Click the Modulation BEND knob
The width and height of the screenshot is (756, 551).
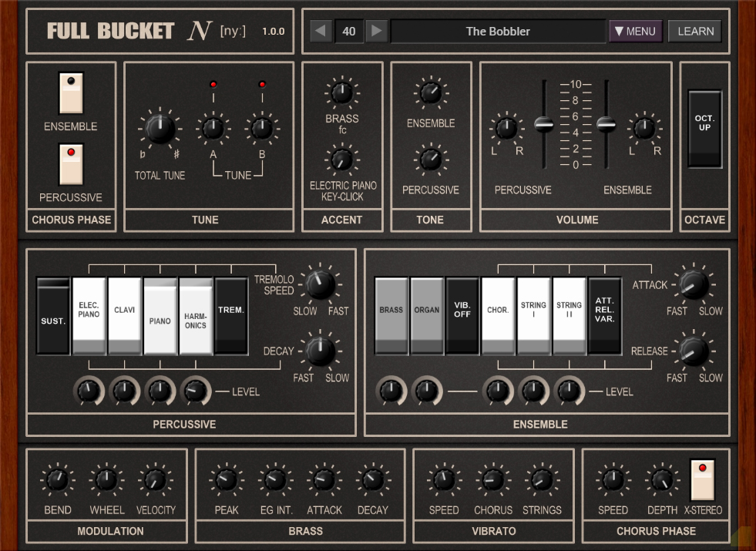tap(57, 479)
